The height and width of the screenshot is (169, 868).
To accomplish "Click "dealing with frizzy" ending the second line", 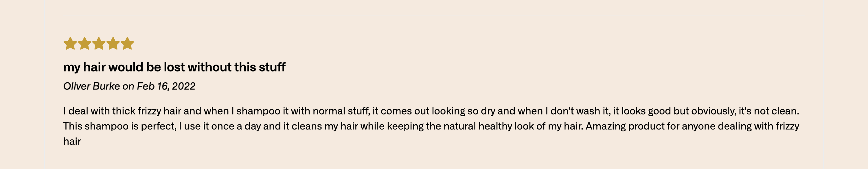I will point(759,126).
